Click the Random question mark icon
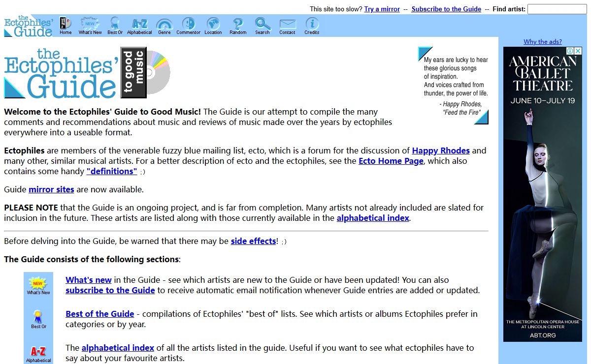The width and height of the screenshot is (591, 364). point(238,26)
